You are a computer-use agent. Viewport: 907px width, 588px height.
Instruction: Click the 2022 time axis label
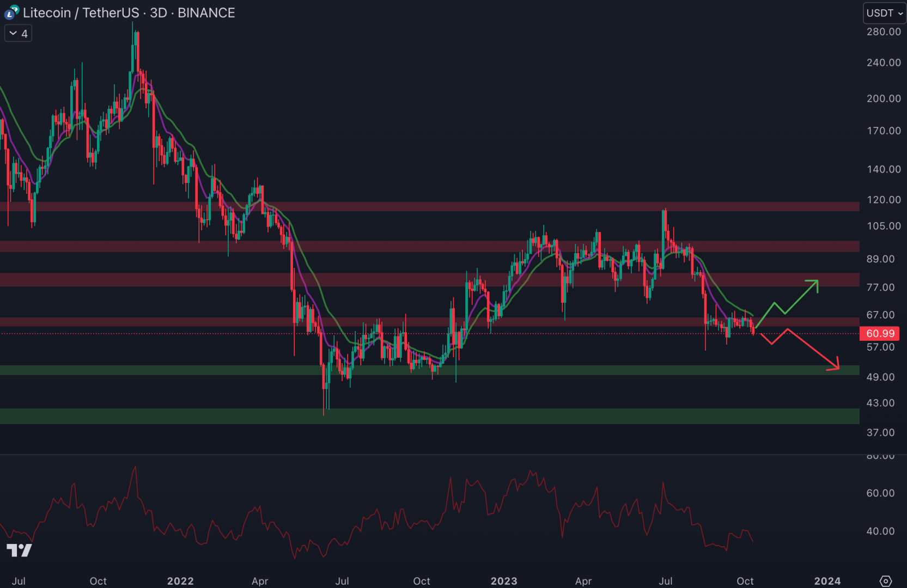coord(180,581)
